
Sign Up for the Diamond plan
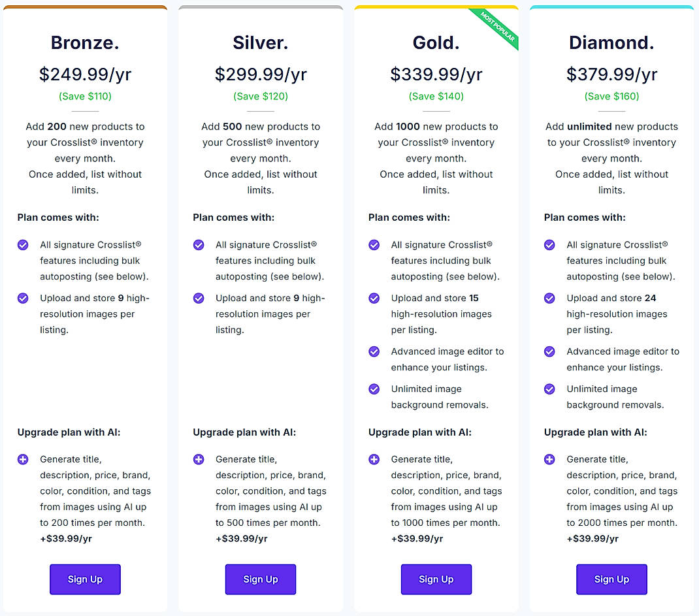coord(611,579)
